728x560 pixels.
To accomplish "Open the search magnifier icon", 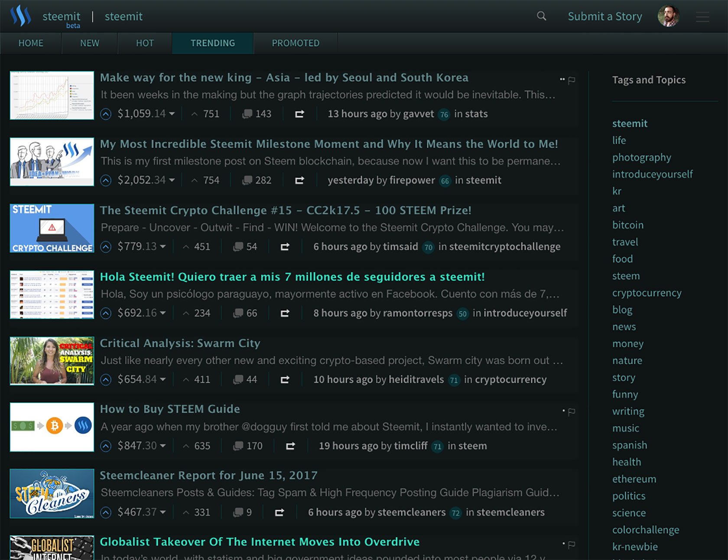I will point(541,16).
